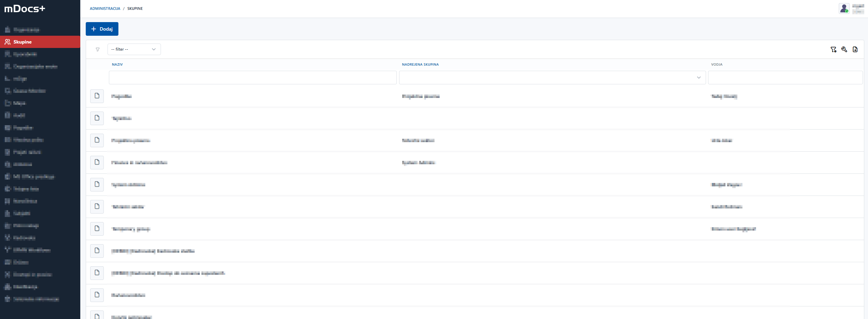Image resolution: width=868 pixels, height=319 pixels.
Task: Click the Dodaj button
Action: (x=102, y=29)
